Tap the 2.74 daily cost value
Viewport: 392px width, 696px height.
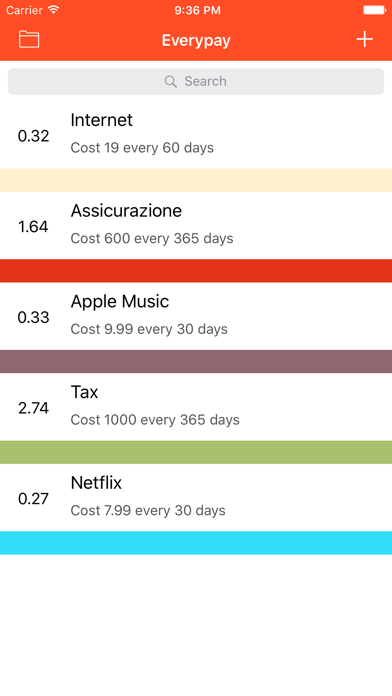[33, 408]
